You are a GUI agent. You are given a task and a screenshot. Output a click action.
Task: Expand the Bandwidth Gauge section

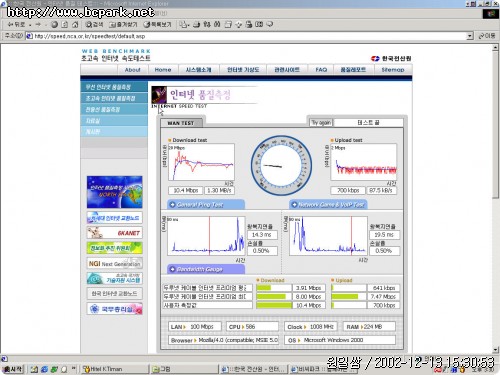tap(206, 269)
